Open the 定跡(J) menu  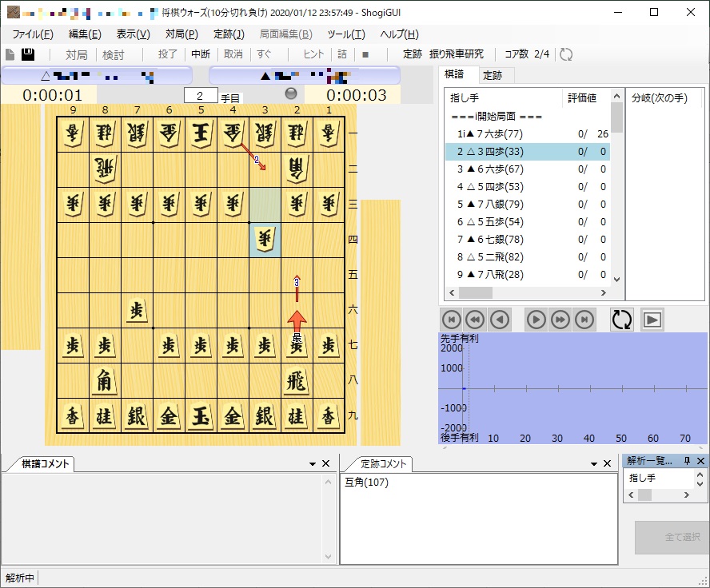click(229, 34)
